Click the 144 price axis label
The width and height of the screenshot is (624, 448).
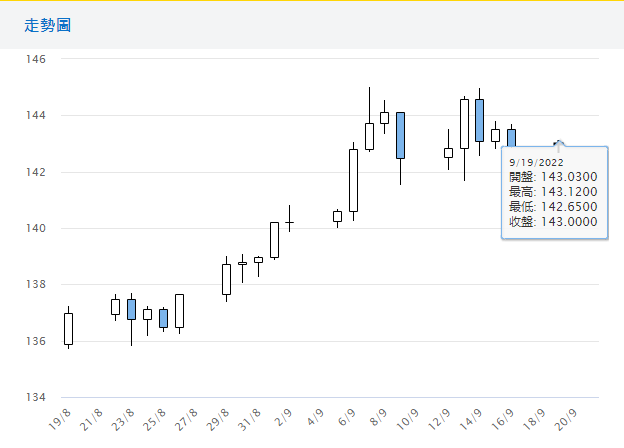(x=37, y=116)
